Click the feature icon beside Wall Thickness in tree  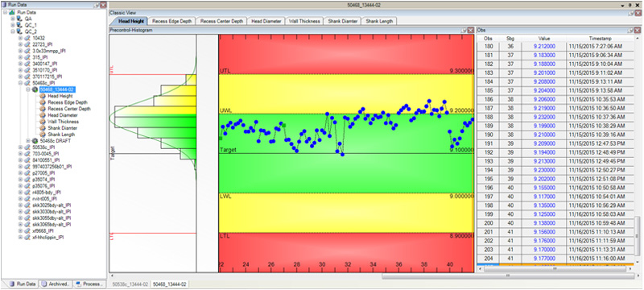[43, 122]
